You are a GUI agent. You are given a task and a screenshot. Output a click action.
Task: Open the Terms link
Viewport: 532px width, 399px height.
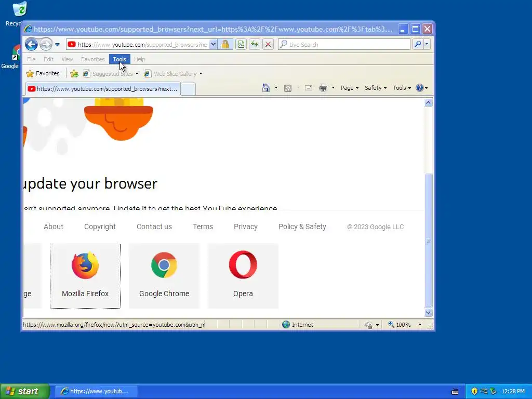click(x=203, y=227)
